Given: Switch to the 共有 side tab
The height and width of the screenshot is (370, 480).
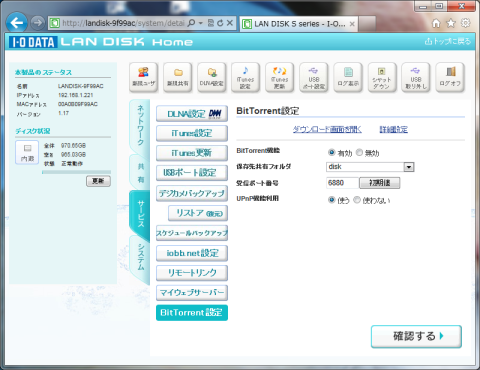Looking at the screenshot, I should tap(141, 173).
